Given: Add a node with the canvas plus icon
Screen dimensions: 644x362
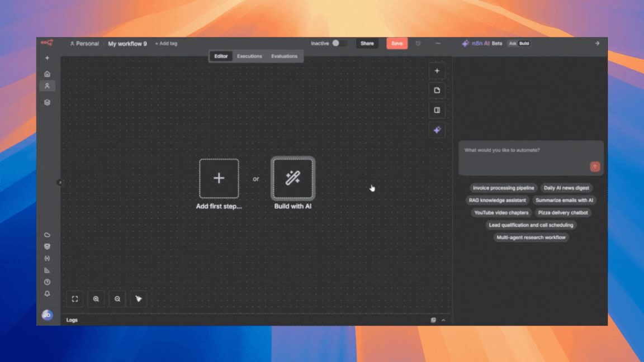Looking at the screenshot, I should pos(437,70).
